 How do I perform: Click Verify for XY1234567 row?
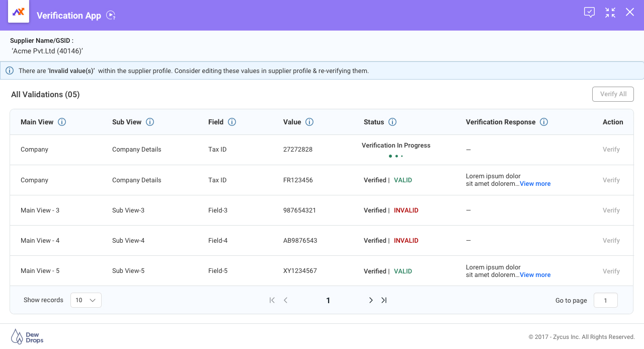(x=611, y=271)
